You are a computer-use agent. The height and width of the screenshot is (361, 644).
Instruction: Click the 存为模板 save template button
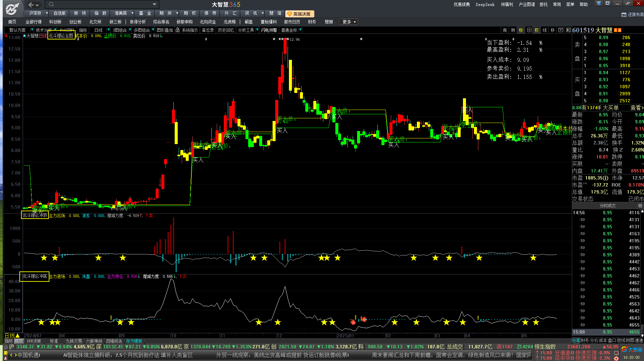[134, 341]
